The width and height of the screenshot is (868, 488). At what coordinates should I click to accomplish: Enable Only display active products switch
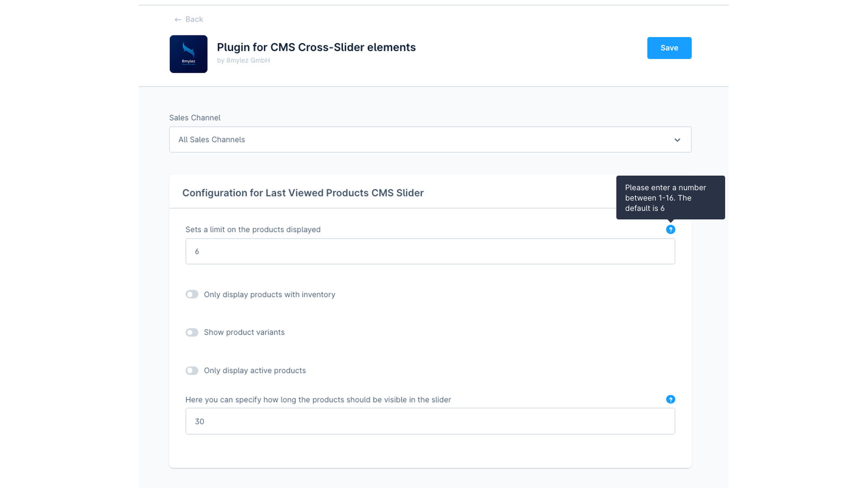click(x=192, y=371)
